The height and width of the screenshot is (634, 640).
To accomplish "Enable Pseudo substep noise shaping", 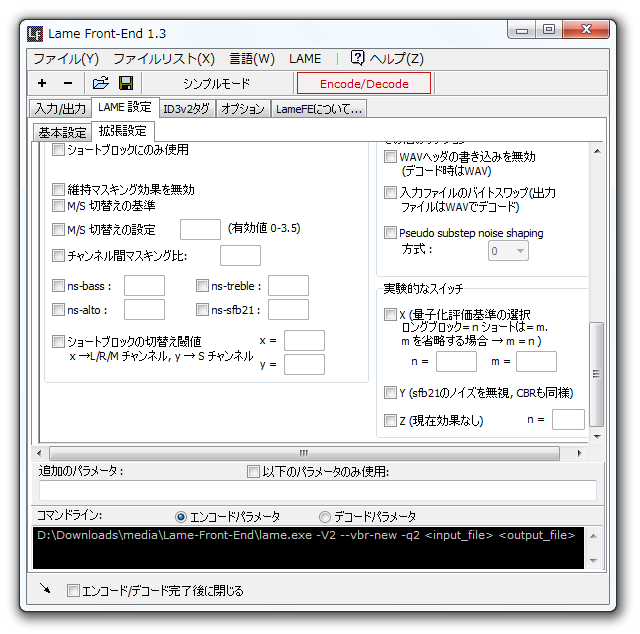I will (391, 233).
